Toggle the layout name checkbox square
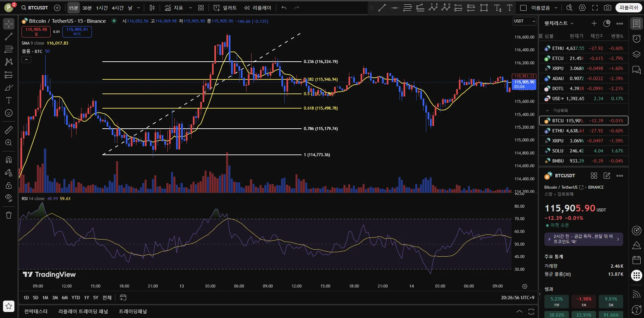The image size is (644, 318). (523, 8)
